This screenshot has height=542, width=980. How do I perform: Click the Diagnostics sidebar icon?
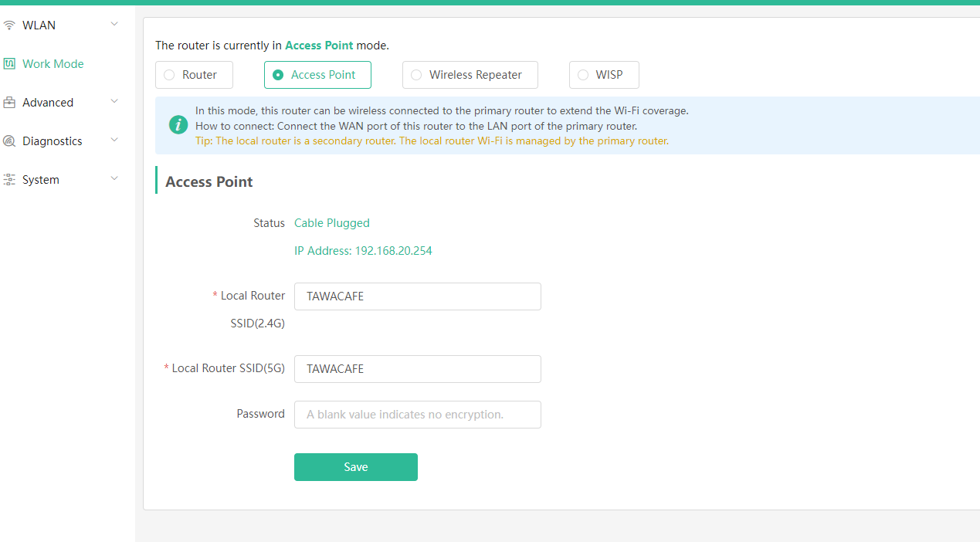click(x=9, y=141)
